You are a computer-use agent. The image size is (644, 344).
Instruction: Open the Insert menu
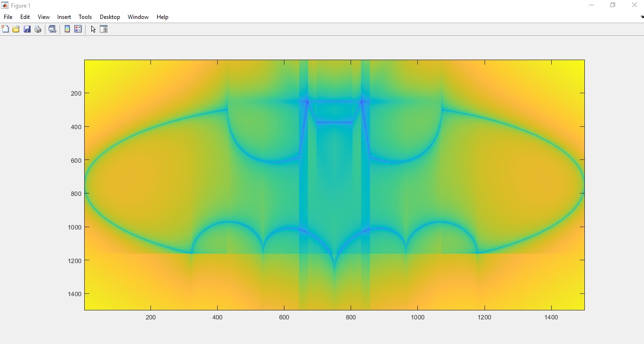[63, 17]
